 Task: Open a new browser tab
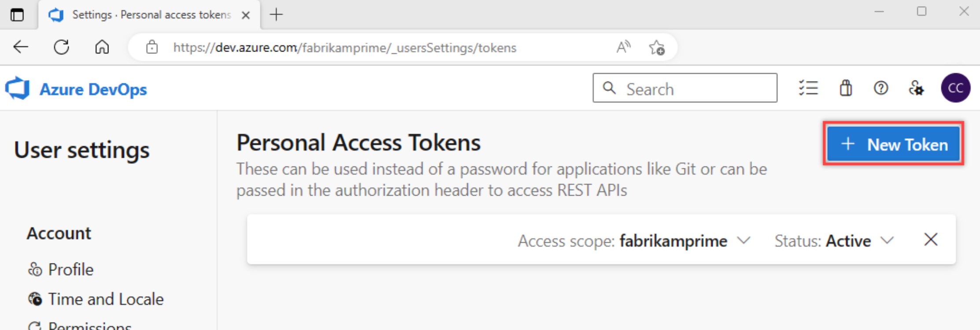click(276, 15)
